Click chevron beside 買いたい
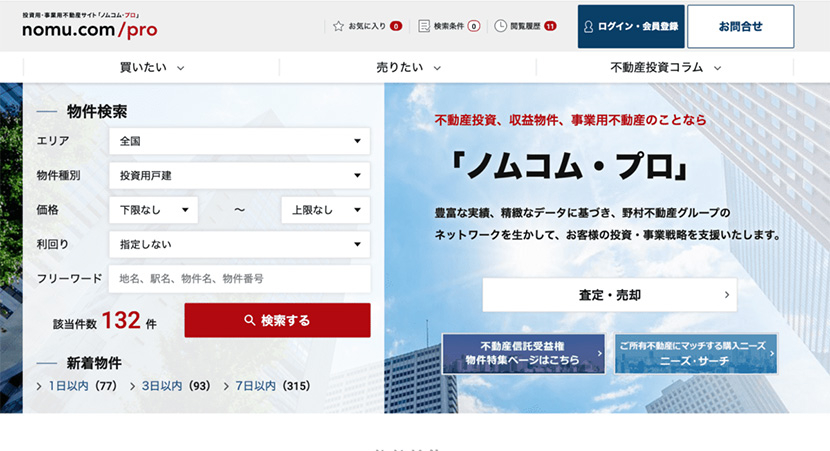This screenshot has width=830, height=451. [x=181, y=68]
